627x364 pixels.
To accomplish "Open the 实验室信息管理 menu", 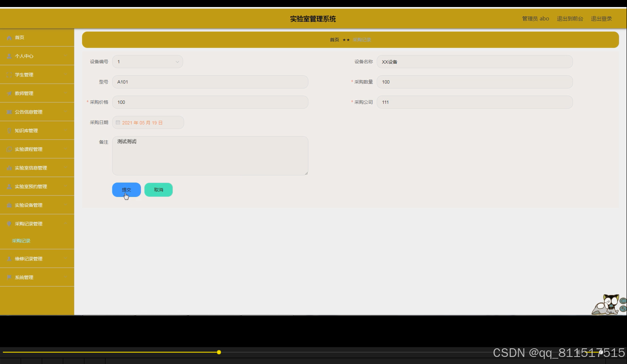I will click(x=37, y=168).
